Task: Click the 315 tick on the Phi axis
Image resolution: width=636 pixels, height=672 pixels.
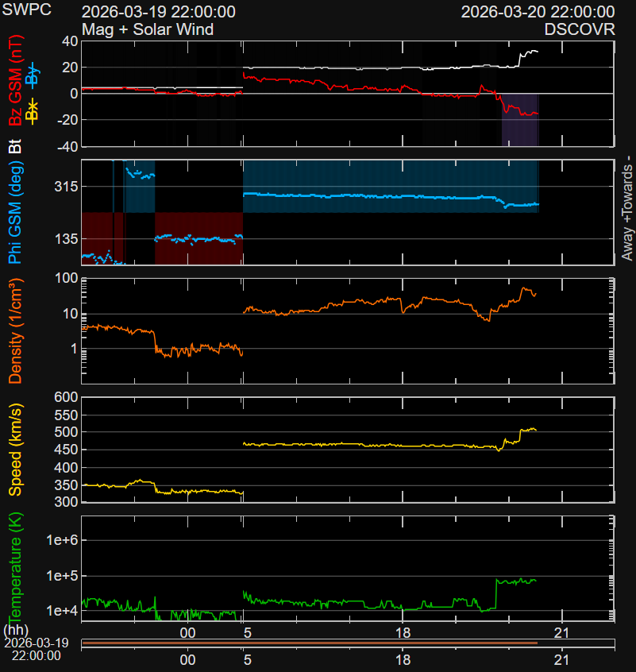Action: pos(67,187)
